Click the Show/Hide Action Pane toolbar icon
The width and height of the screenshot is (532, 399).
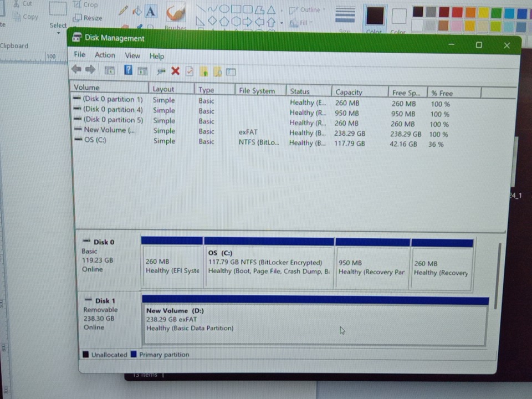point(142,71)
